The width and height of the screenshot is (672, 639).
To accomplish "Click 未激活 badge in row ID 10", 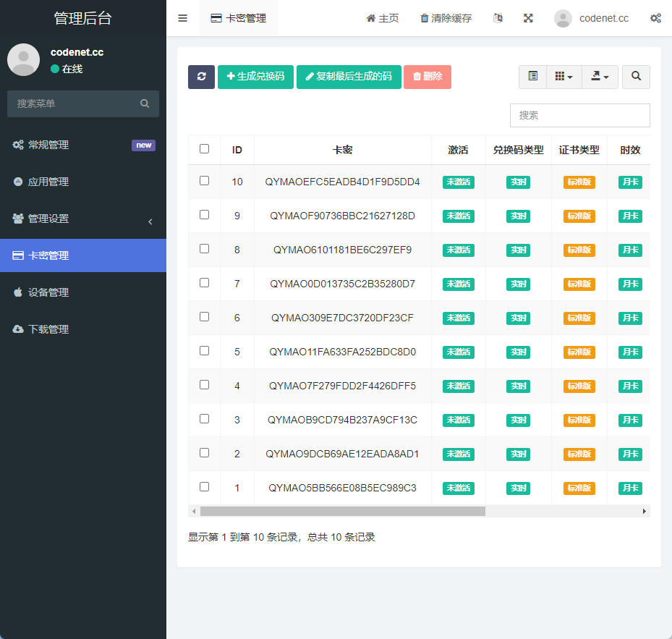I will pos(459,182).
